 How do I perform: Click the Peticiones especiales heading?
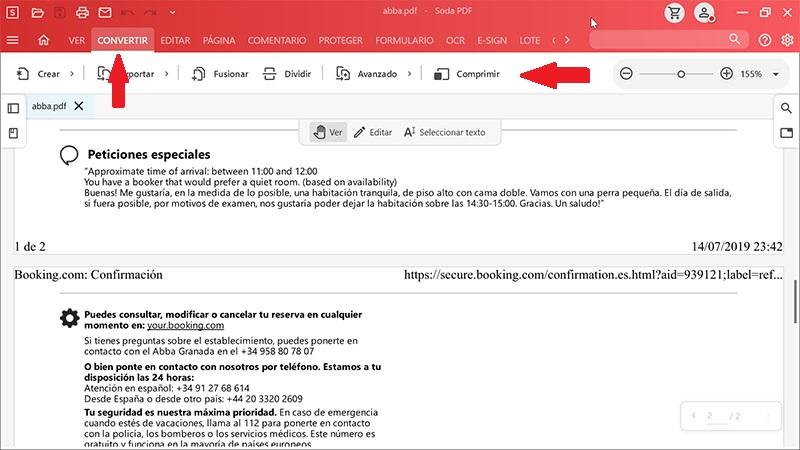coord(149,155)
